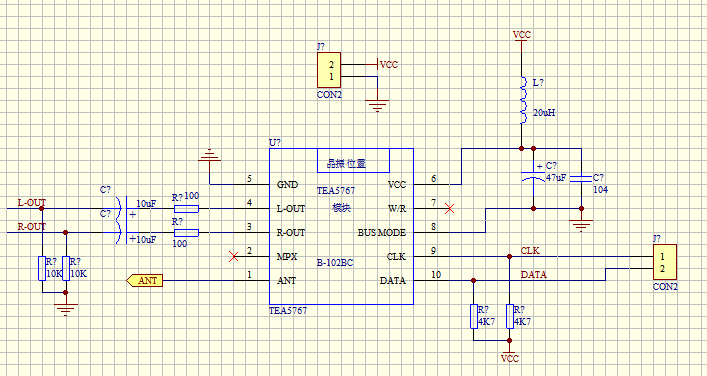The width and height of the screenshot is (707, 376).
Task: Click the yellow ANT port symbol
Action: pos(144,280)
